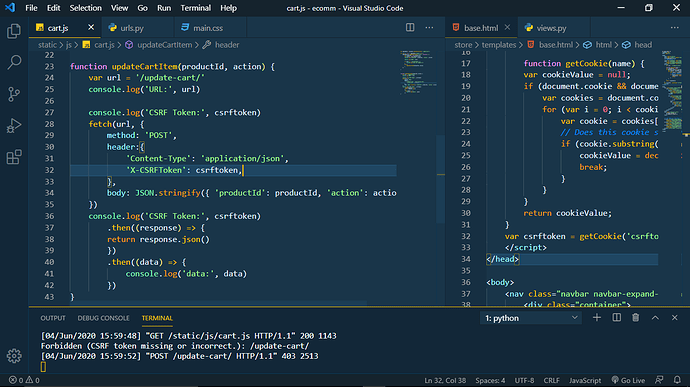Click the cart.js minimap code overview

click(418, 73)
